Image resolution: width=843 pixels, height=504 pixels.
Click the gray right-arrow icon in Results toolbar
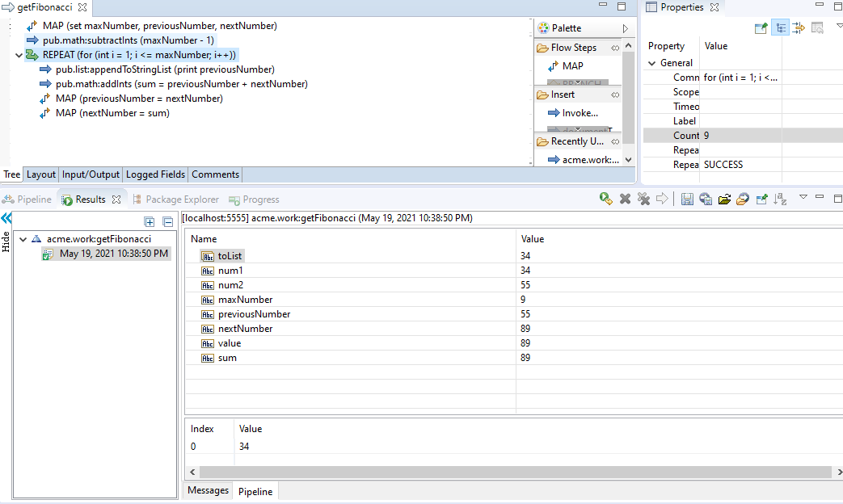pyautogui.click(x=663, y=199)
